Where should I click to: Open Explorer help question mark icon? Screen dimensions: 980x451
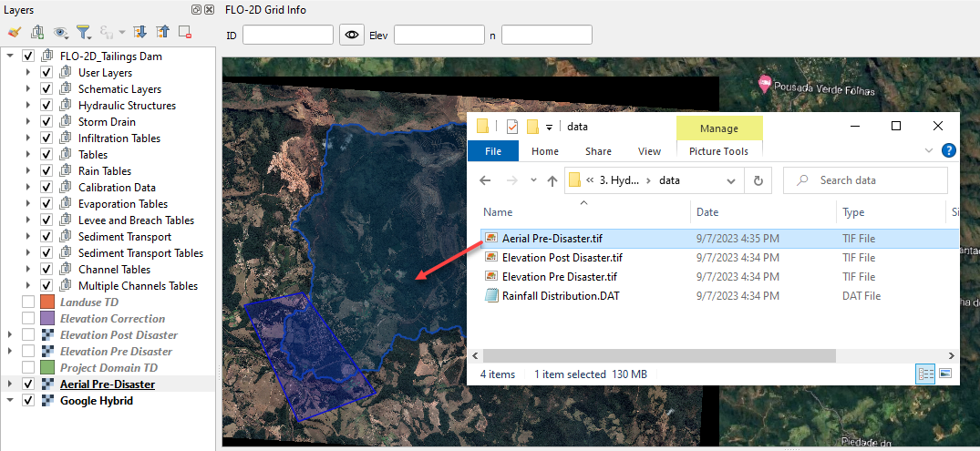pos(948,151)
